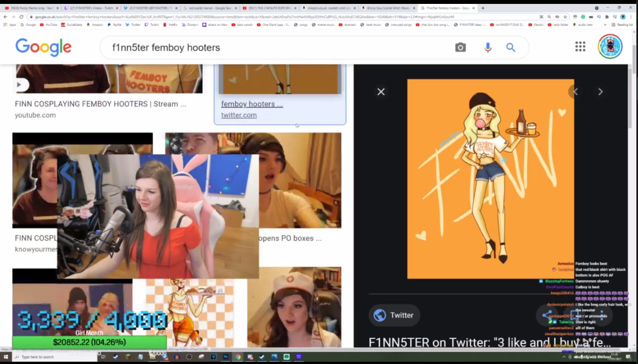Open the Apps bookmarks shortcut
The width and height of the screenshot is (638, 364).
[x=9, y=25]
